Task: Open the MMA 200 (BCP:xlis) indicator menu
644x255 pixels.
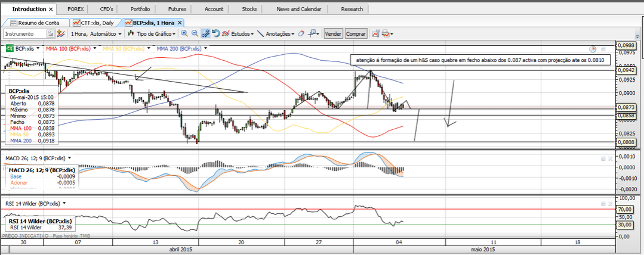Action: [181, 48]
